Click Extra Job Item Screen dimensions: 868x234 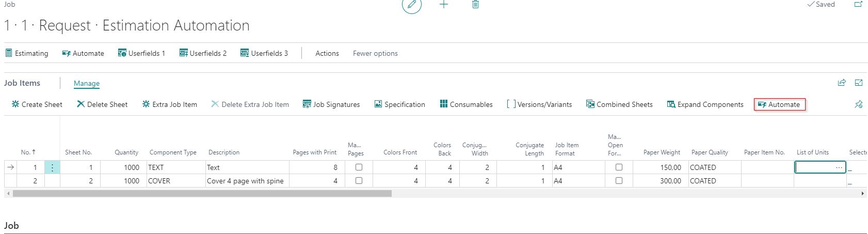point(169,104)
